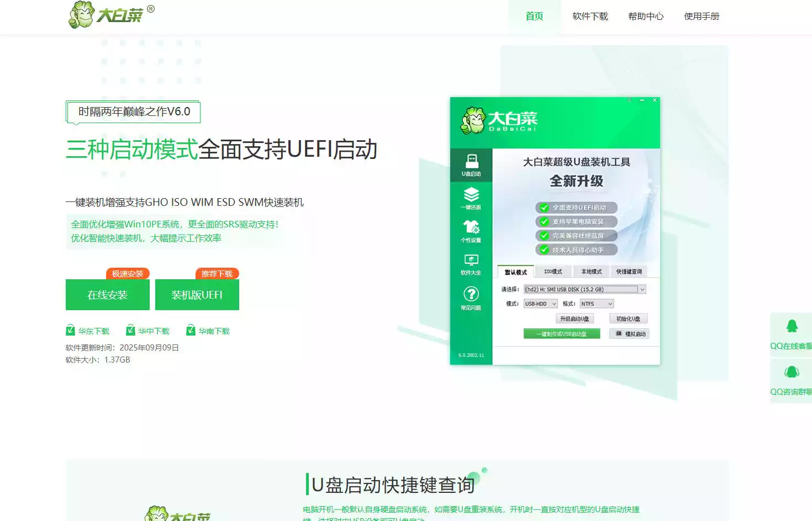Click the 华南下载 link

tap(214, 331)
